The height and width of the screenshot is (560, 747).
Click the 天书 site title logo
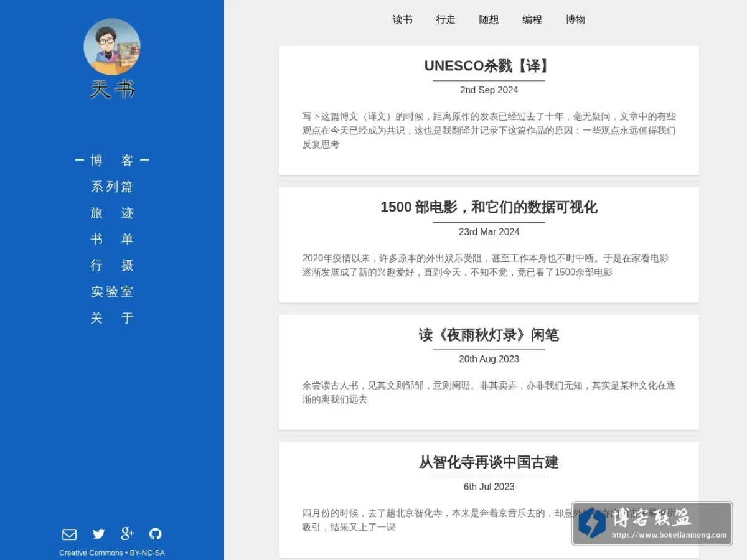(112, 90)
